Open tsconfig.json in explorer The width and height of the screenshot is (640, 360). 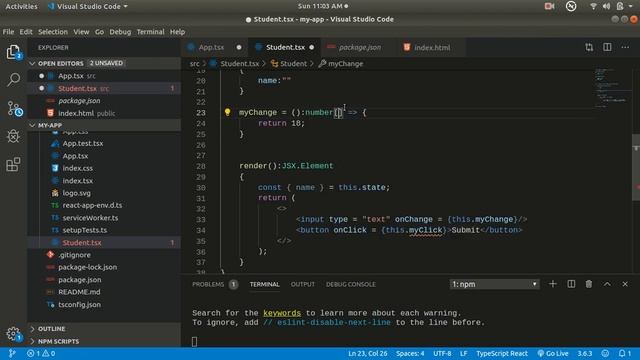(x=79, y=304)
